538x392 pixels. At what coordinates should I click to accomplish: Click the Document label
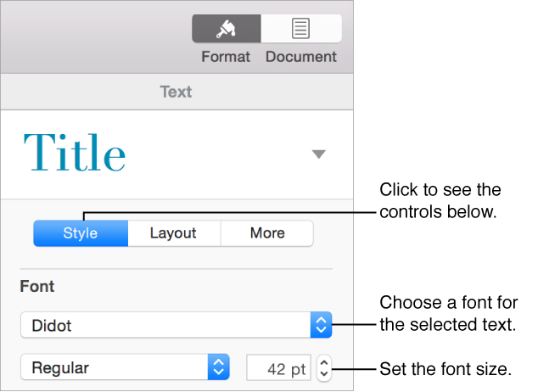click(x=301, y=57)
